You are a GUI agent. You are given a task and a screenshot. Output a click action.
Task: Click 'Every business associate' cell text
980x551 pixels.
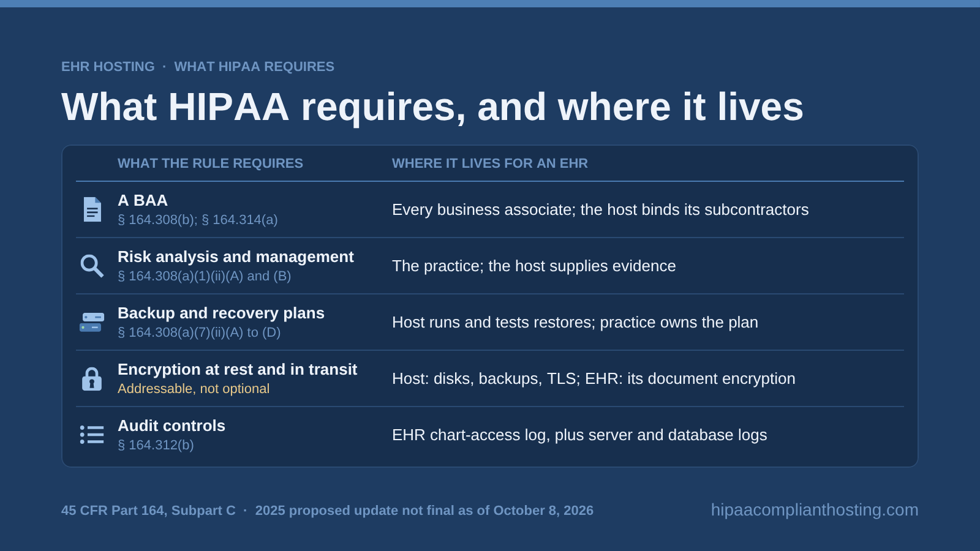pos(600,209)
